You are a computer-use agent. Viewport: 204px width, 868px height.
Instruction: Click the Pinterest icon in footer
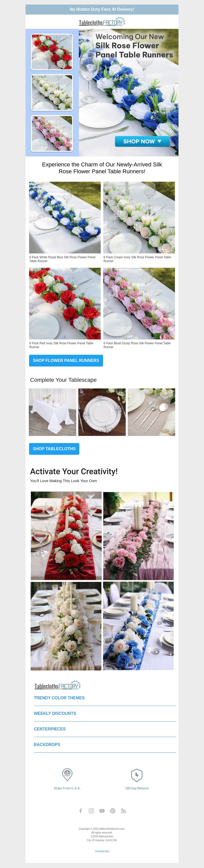tap(113, 811)
